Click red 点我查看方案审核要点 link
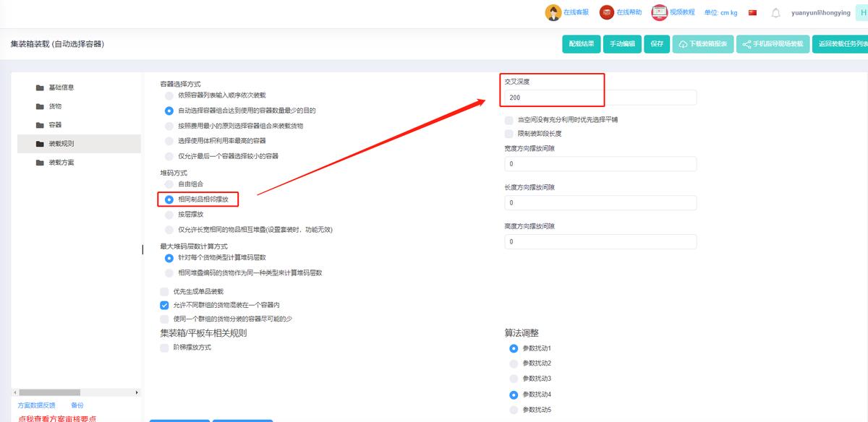The image size is (868, 422). (57, 418)
